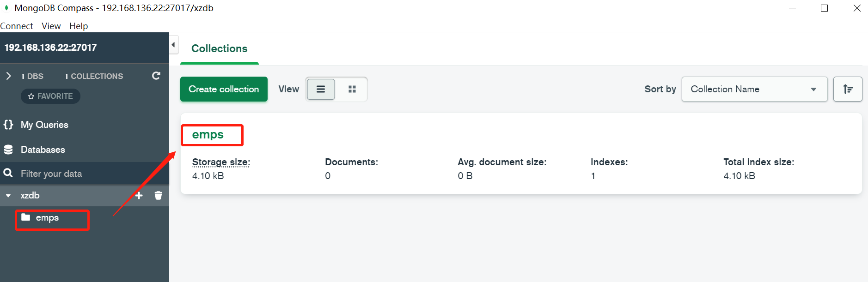Image resolution: width=868 pixels, height=282 pixels.
Task: Maximize the MongoDB Compass window
Action: 824,8
